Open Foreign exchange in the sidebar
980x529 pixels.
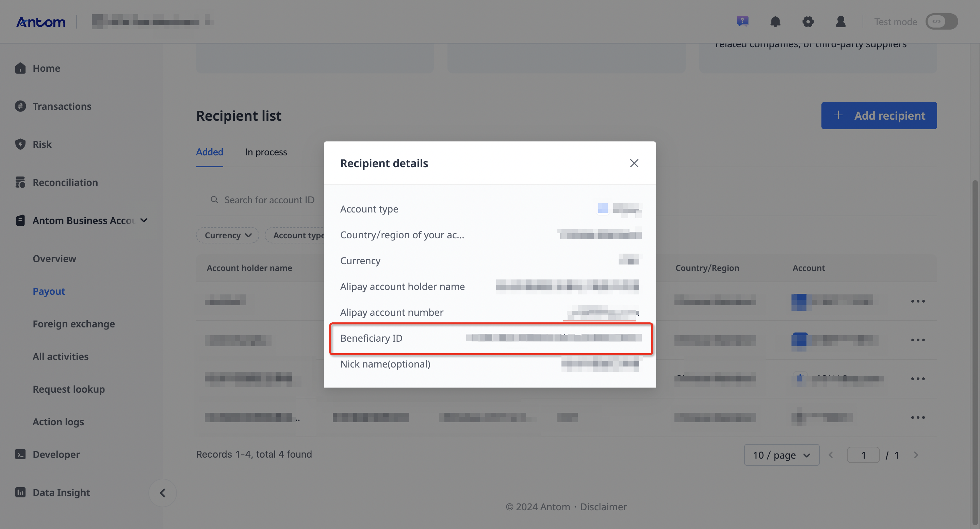[74, 324]
